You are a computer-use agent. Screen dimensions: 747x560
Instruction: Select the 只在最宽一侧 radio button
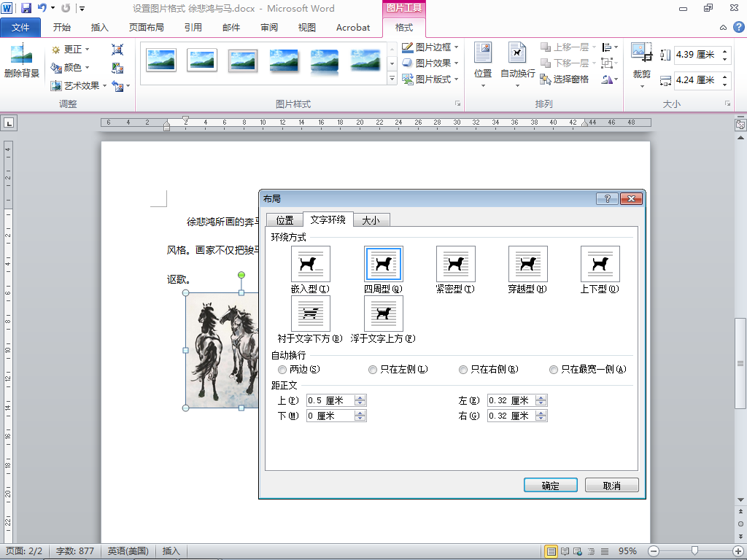[554, 370]
